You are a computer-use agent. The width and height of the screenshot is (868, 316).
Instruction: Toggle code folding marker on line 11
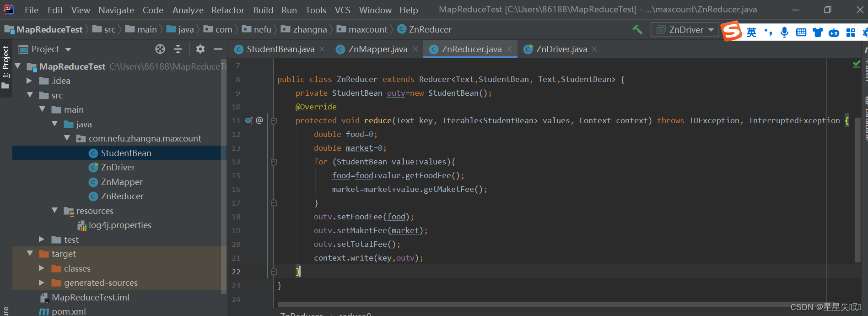[274, 121]
